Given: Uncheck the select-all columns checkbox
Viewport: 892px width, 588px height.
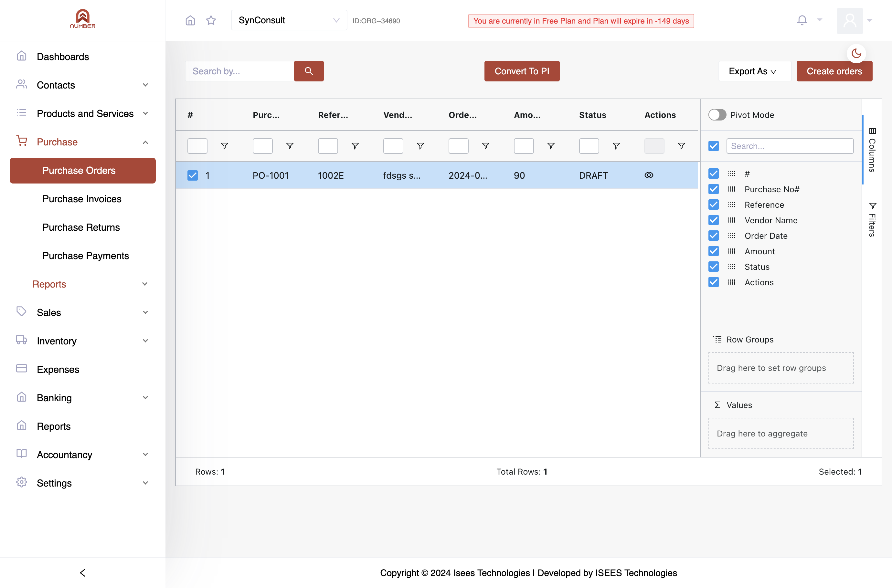Looking at the screenshot, I should point(714,146).
